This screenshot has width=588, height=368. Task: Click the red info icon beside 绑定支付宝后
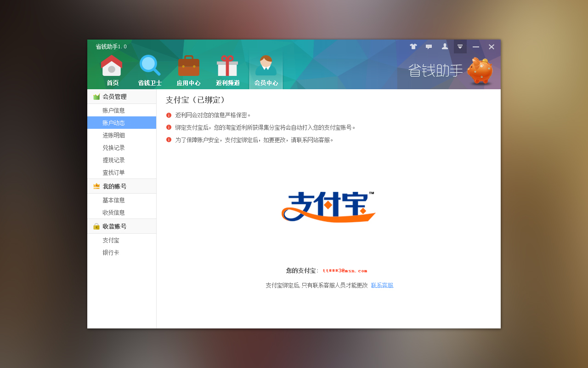tap(169, 127)
